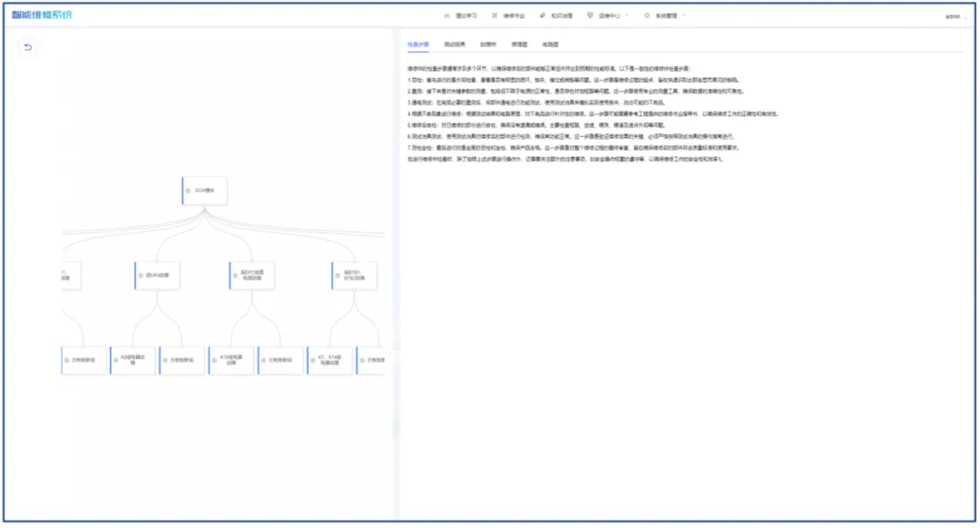980x528 pixels.
Task: Click the link icon beside 知识治理
Action: coord(543,16)
